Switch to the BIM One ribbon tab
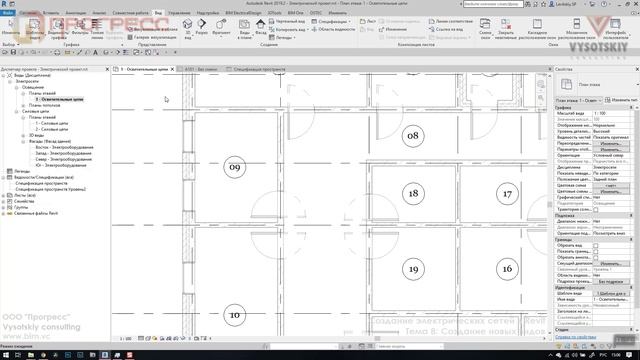The image size is (640, 360). tap(295, 13)
